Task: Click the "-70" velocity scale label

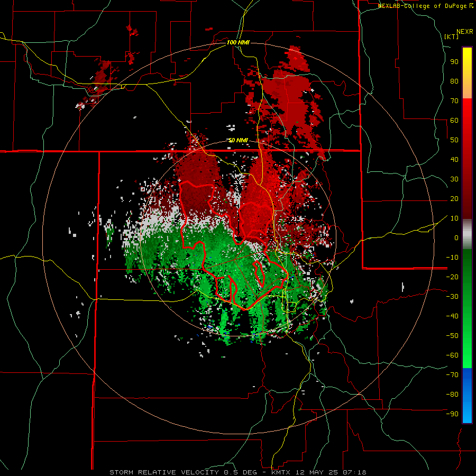Action: [x=452, y=375]
